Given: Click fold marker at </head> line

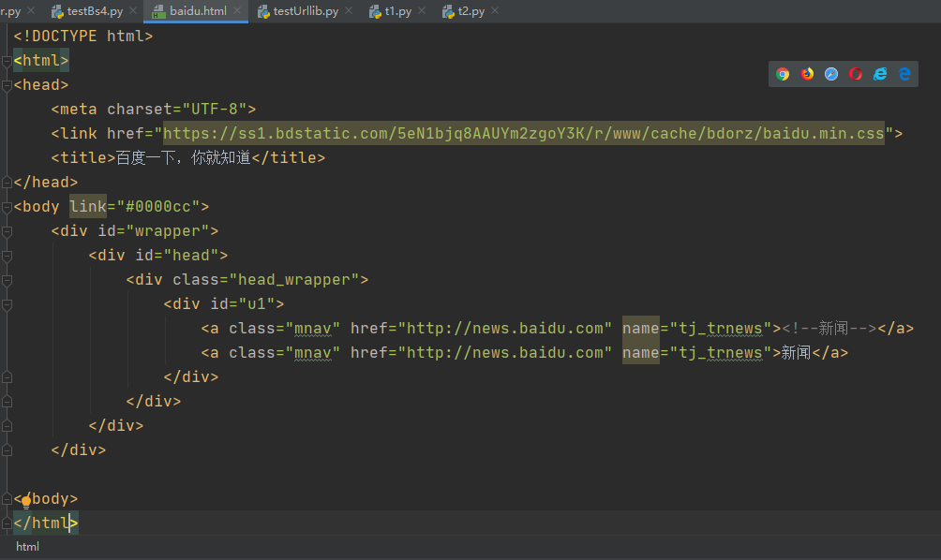Looking at the screenshot, I should (x=7, y=182).
